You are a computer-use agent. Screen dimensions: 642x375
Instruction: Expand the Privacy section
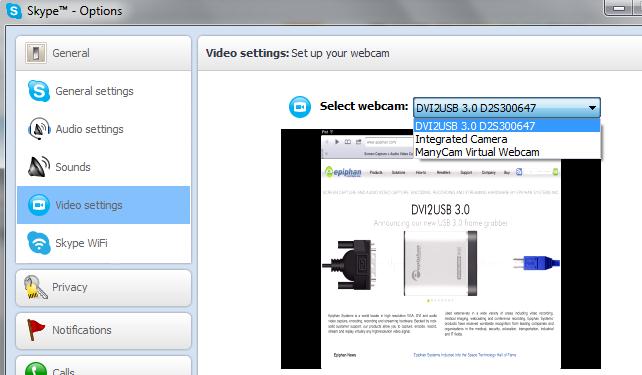(x=104, y=287)
